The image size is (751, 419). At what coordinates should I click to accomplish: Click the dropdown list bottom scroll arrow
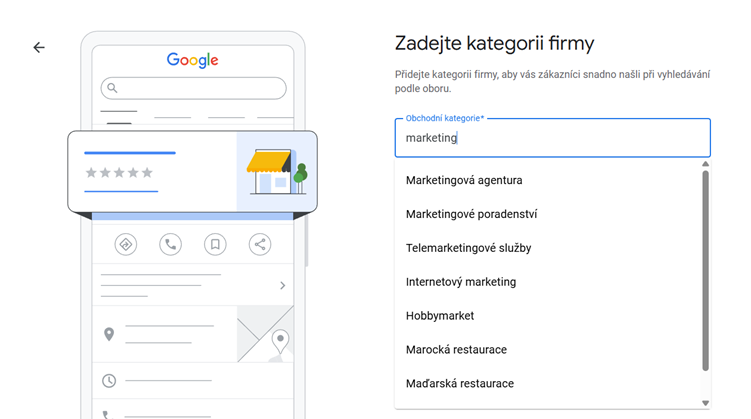point(705,402)
